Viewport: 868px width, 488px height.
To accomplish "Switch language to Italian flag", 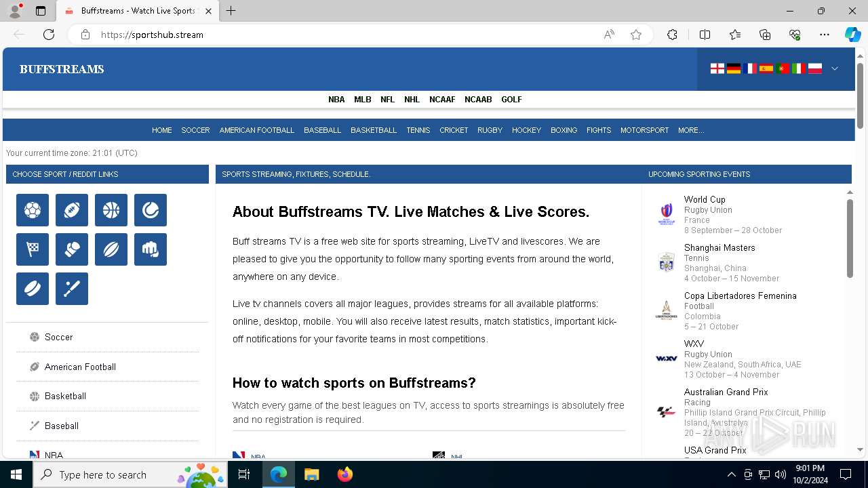I will [x=799, y=68].
